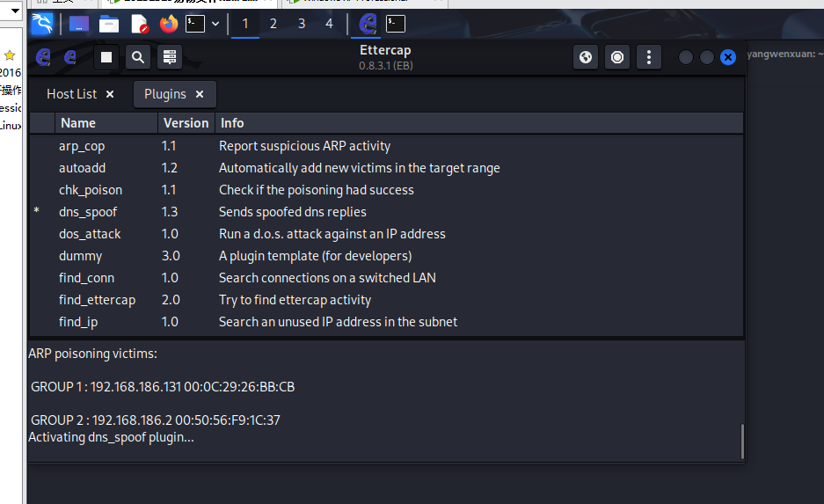824x504 pixels.
Task: Open the Kali dragon applications menu
Action: (41, 24)
